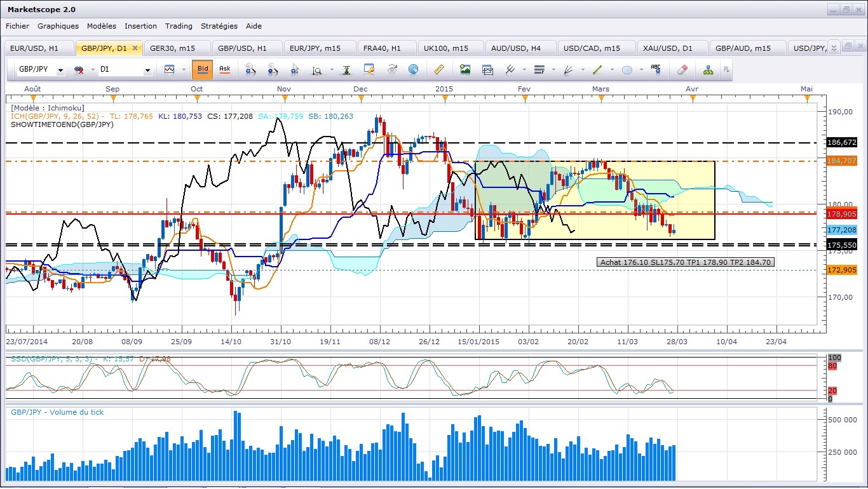868x489 pixels.
Task: Switch to the UK100, m15 tab
Action: (450, 48)
